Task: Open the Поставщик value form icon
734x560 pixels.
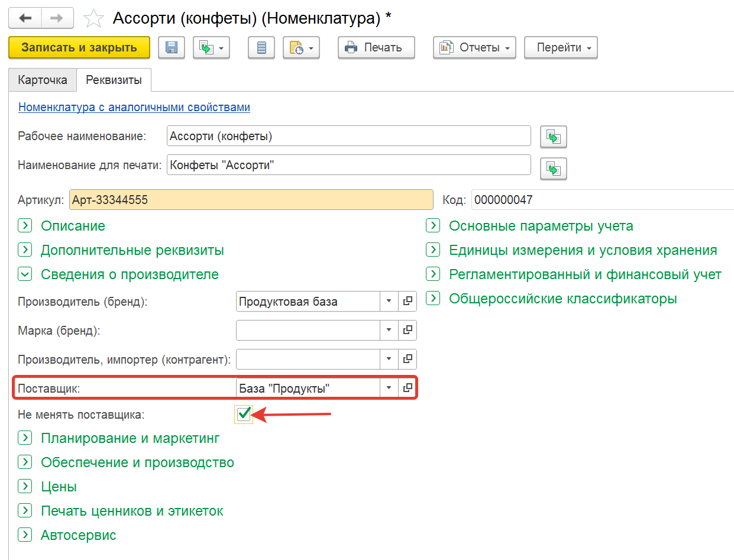Action: pos(407,388)
